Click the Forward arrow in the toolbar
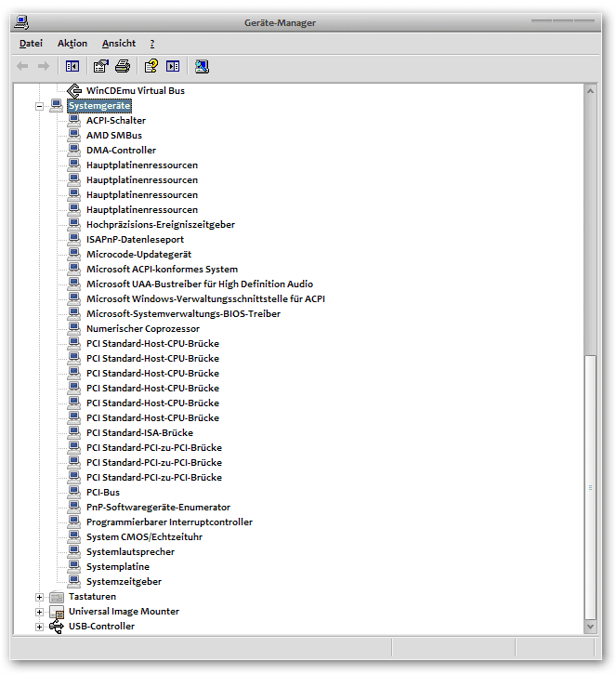The height and width of the screenshot is (674, 616). click(44, 66)
